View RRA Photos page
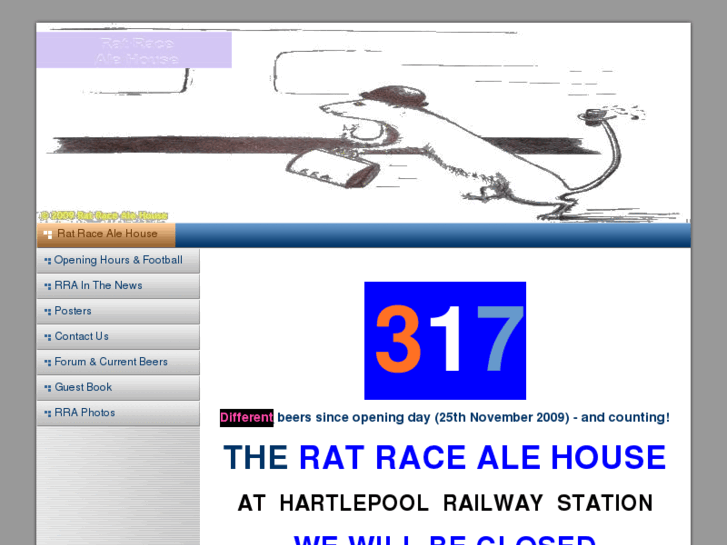Viewport: 727px width, 545px height. pos(118,413)
